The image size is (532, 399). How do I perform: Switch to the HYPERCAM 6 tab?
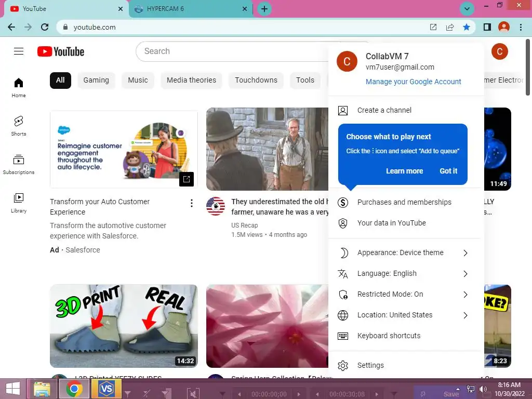pos(191,9)
